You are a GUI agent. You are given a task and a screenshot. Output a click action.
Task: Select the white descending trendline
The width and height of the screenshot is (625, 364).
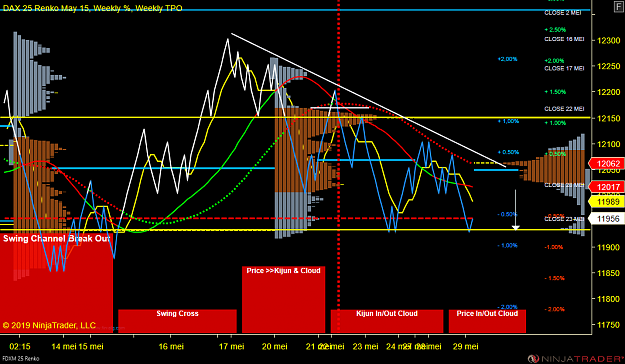pos(368,100)
